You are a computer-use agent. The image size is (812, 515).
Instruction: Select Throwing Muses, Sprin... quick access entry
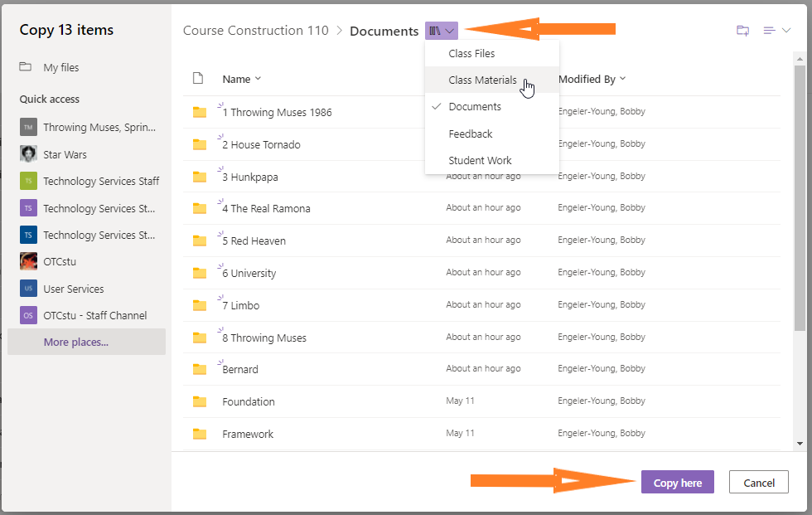click(x=99, y=127)
